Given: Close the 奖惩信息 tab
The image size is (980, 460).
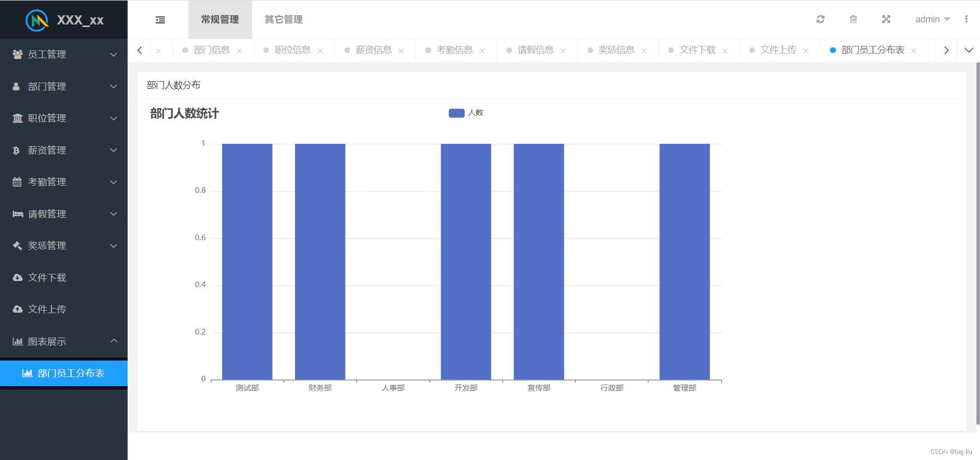Looking at the screenshot, I should coord(644,51).
